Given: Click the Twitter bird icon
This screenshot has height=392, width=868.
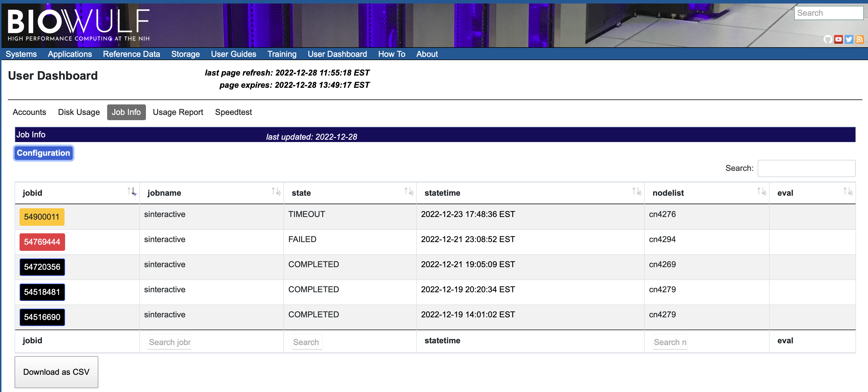Looking at the screenshot, I should 849,40.
